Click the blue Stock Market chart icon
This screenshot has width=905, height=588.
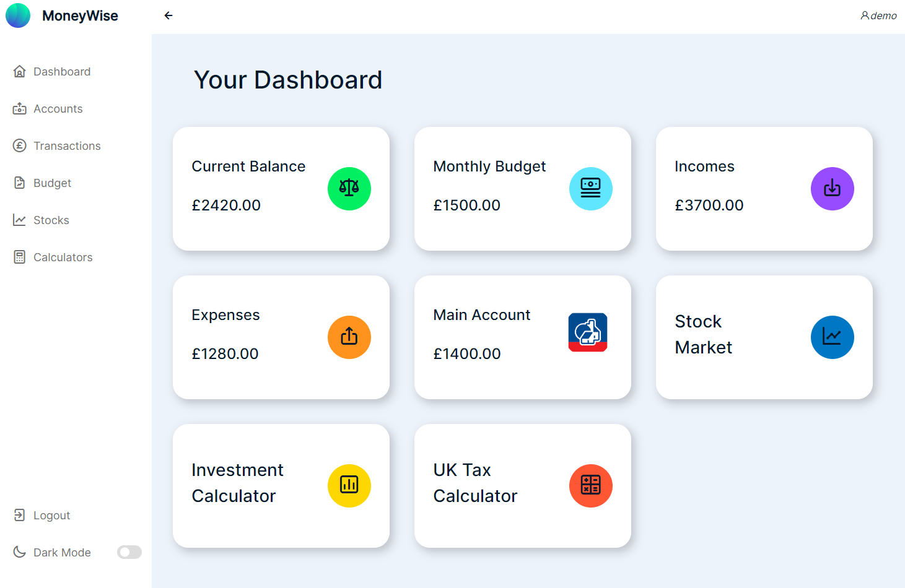pyautogui.click(x=833, y=337)
